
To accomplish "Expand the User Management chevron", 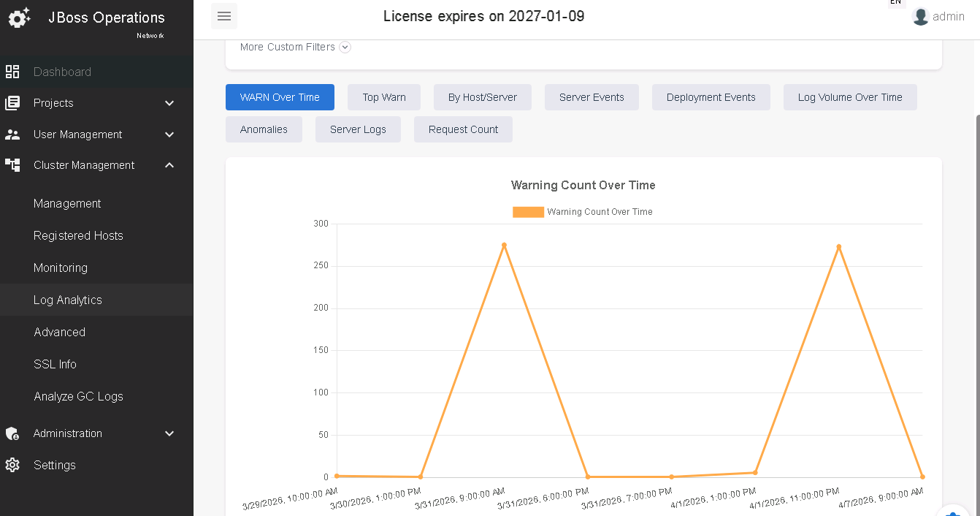I will coord(169,134).
